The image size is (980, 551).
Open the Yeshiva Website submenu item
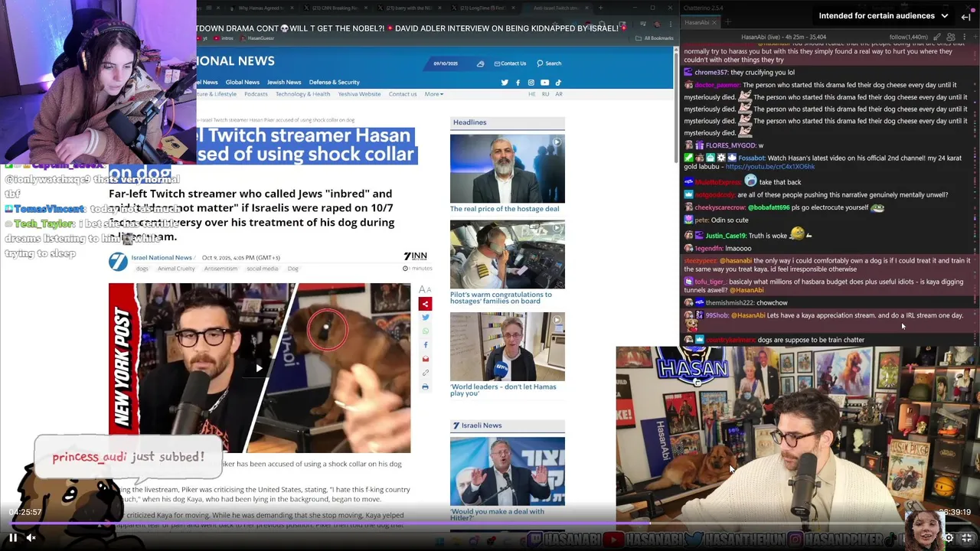tap(359, 94)
